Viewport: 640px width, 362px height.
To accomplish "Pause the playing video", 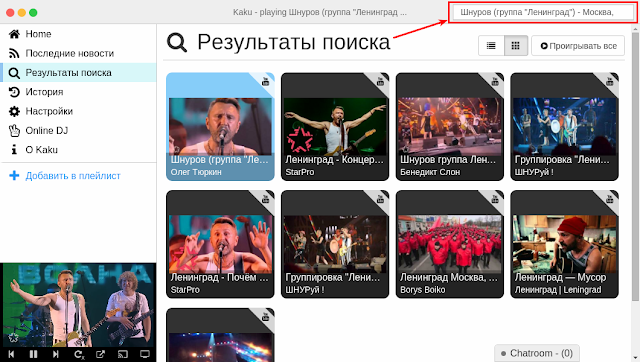I will coord(33,354).
